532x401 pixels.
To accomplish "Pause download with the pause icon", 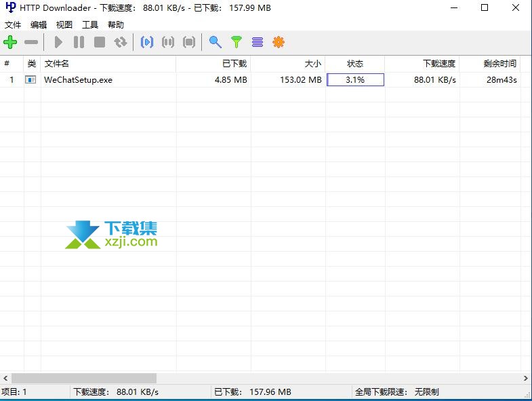I will (x=79, y=42).
